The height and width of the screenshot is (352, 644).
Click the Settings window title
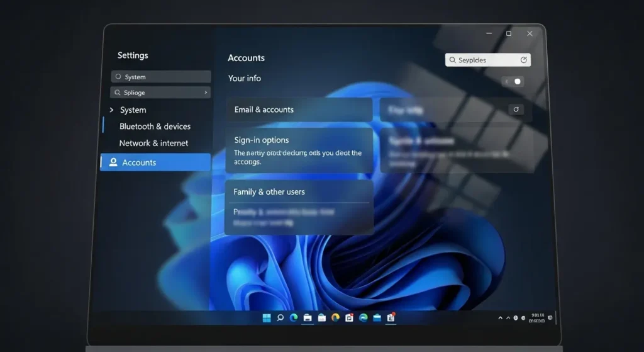[x=133, y=55]
